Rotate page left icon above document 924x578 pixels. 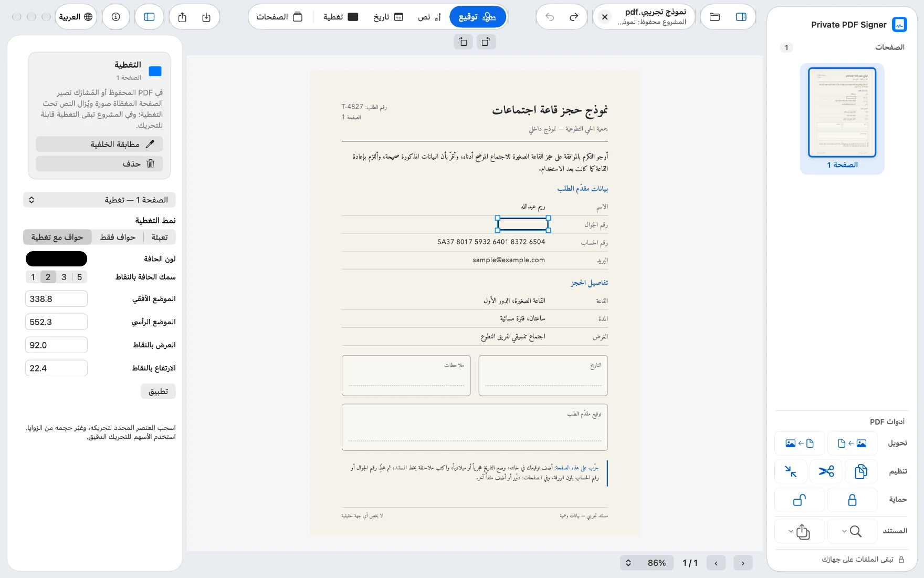(463, 42)
